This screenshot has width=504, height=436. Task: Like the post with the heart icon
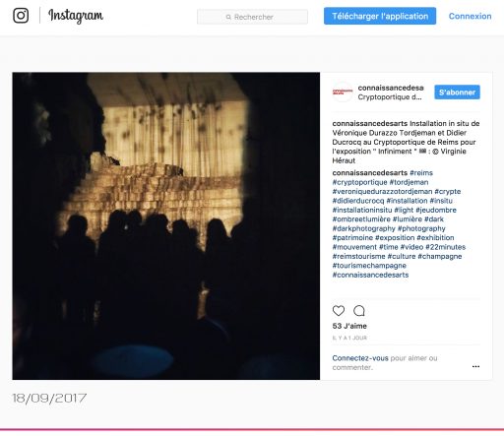pyautogui.click(x=339, y=310)
